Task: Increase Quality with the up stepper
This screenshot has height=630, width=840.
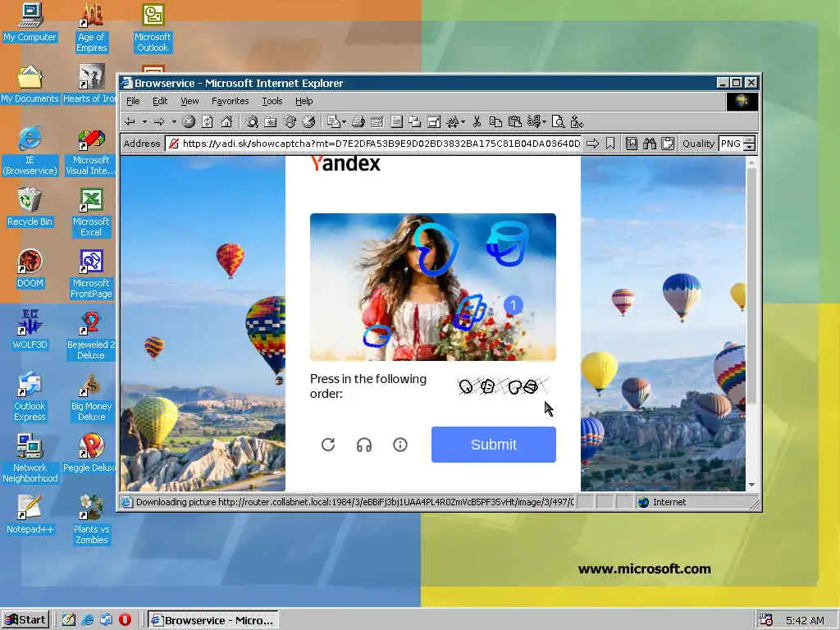Action: [750, 139]
